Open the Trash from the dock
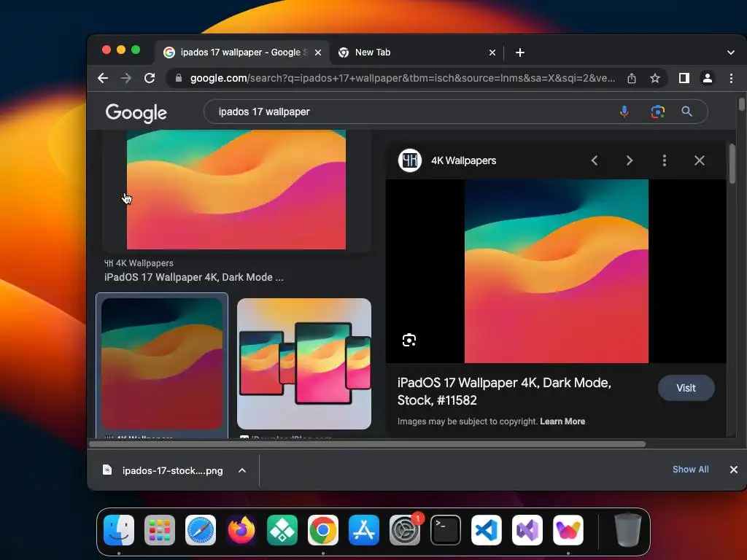The width and height of the screenshot is (747, 560). (x=628, y=529)
